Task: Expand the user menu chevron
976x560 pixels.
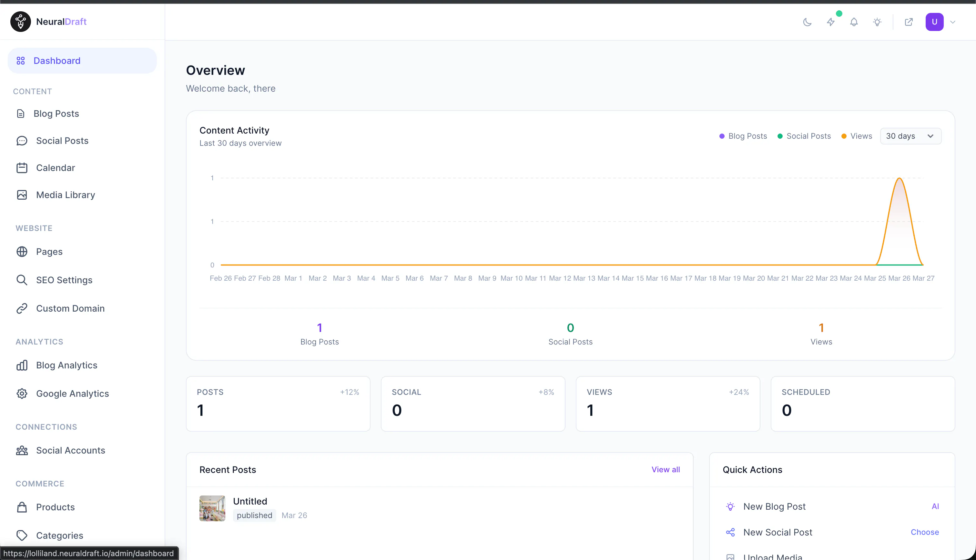Action: coord(953,22)
